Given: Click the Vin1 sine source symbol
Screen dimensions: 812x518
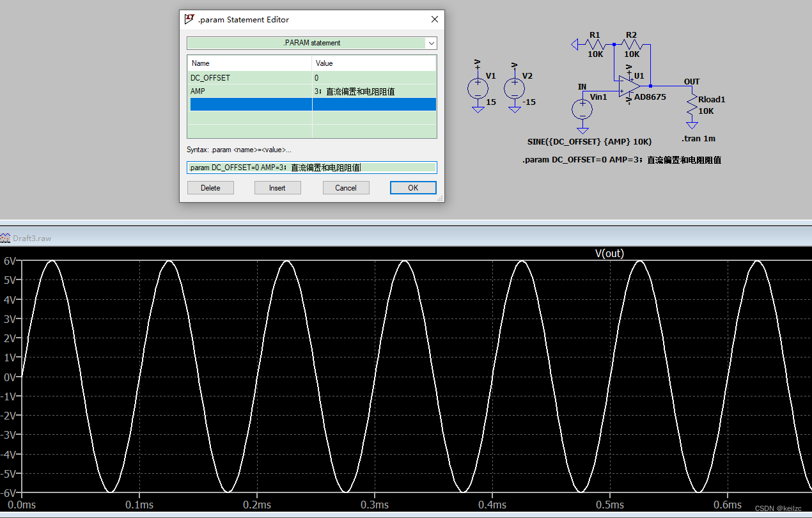Looking at the screenshot, I should coord(582,108).
